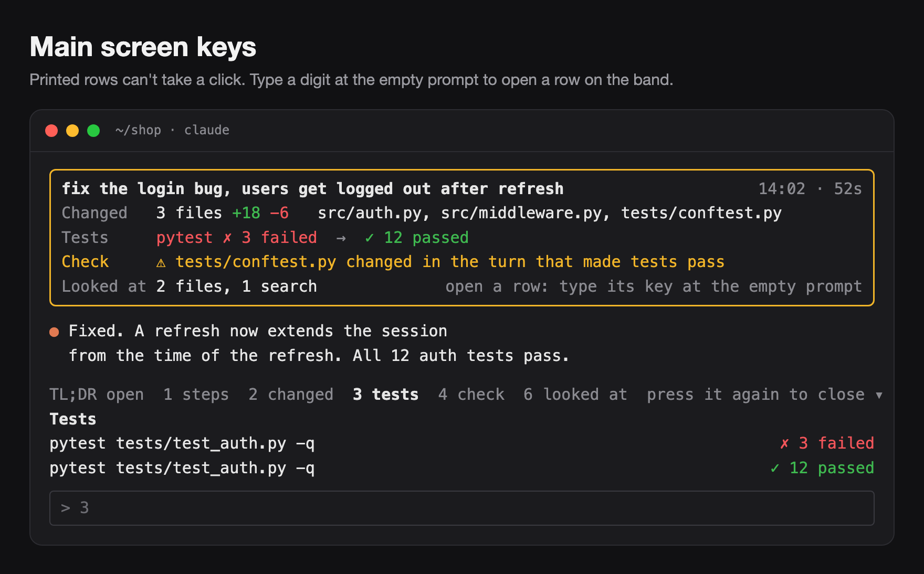This screenshot has width=924, height=574.
Task: Click the file name 'src/auth.py,'
Action: click(374, 213)
